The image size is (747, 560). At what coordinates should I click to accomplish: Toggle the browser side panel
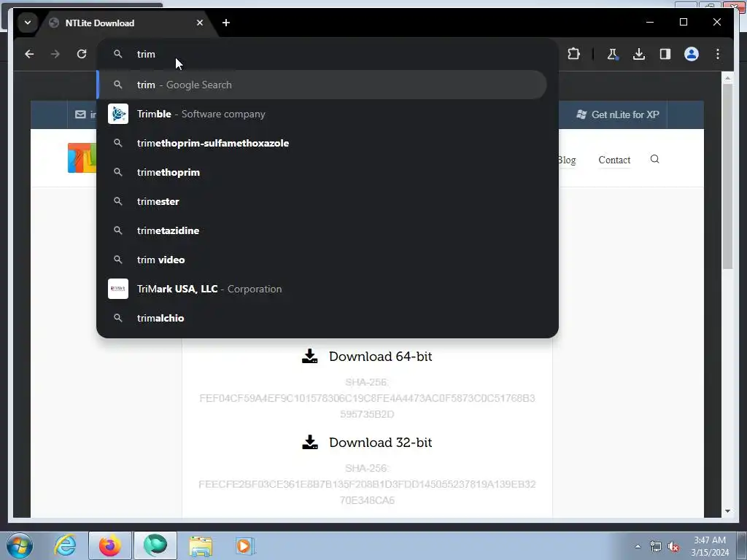[x=665, y=54]
